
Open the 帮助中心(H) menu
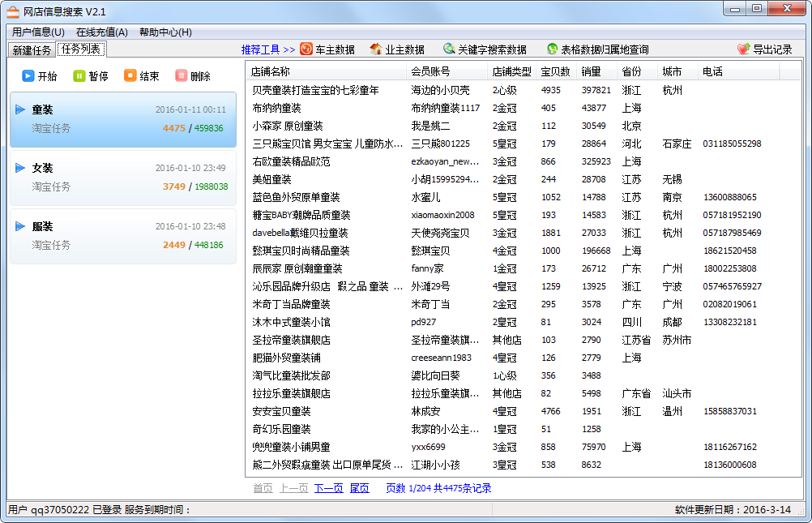[165, 32]
